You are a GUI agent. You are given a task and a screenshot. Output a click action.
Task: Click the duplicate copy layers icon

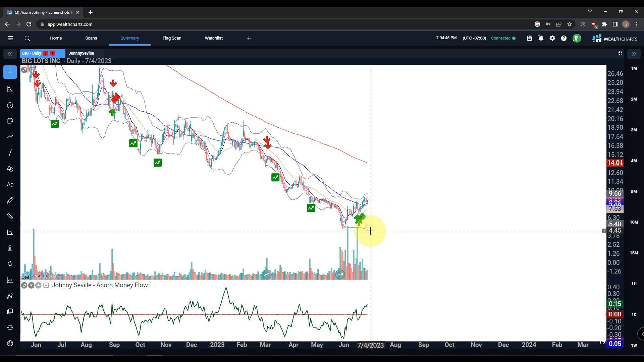[x=10, y=311]
